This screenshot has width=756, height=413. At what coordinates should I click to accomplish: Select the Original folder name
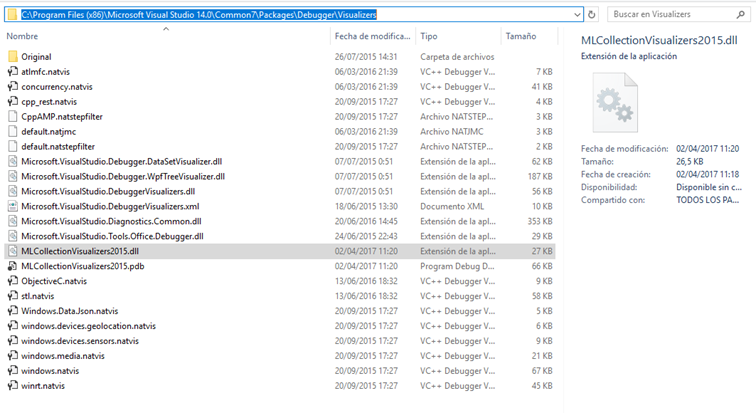(x=36, y=56)
